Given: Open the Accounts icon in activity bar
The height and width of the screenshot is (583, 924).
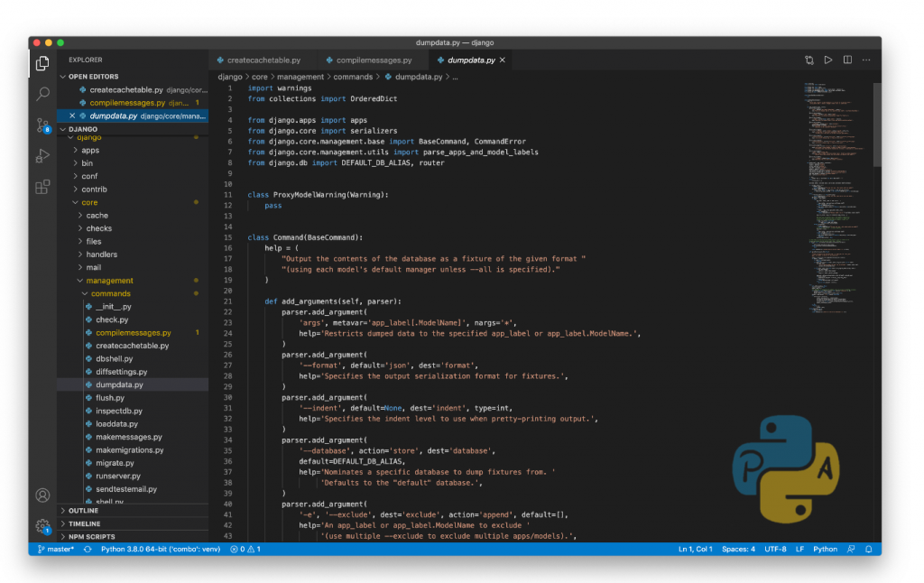Looking at the screenshot, I should (42, 495).
